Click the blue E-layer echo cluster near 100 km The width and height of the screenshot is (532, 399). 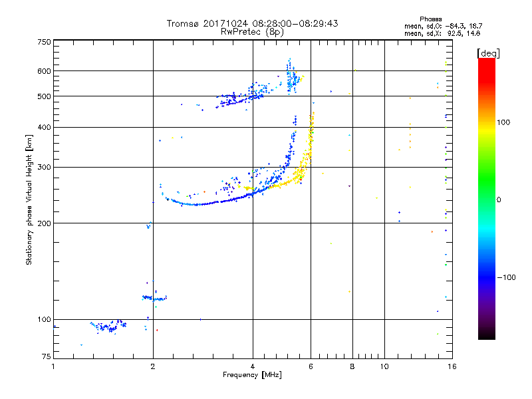pos(108,327)
